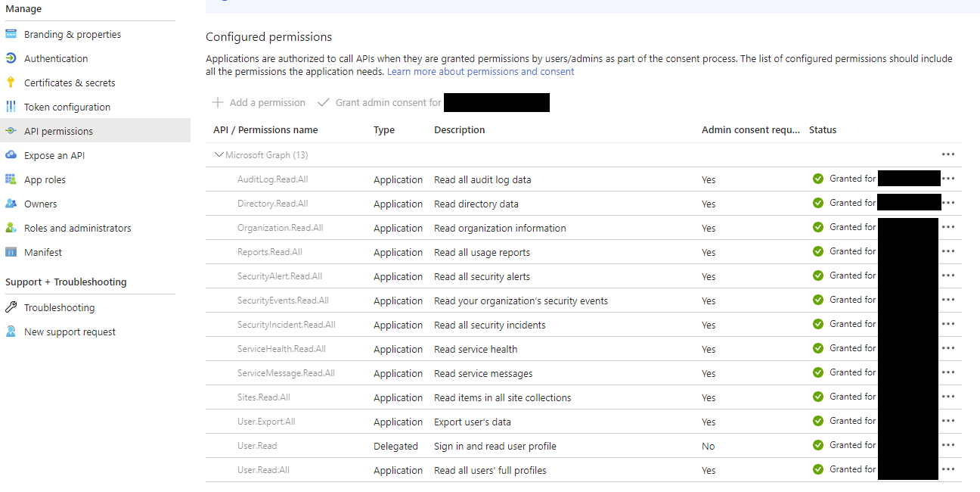Open User.Export.All permission details
The image size is (980, 492).
tap(266, 422)
